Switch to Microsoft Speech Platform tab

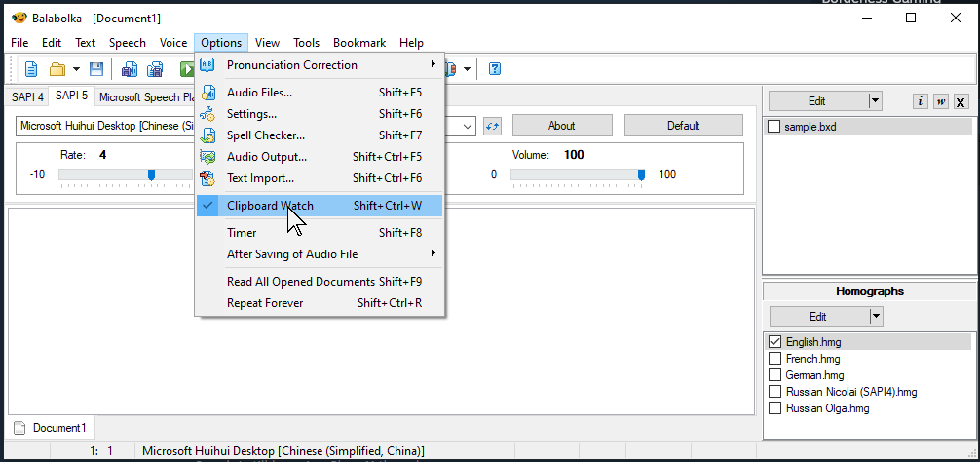(147, 96)
